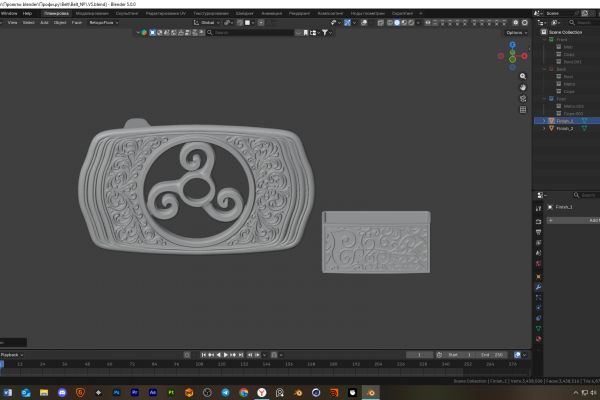Open the Object properties orange square tab

(538, 276)
